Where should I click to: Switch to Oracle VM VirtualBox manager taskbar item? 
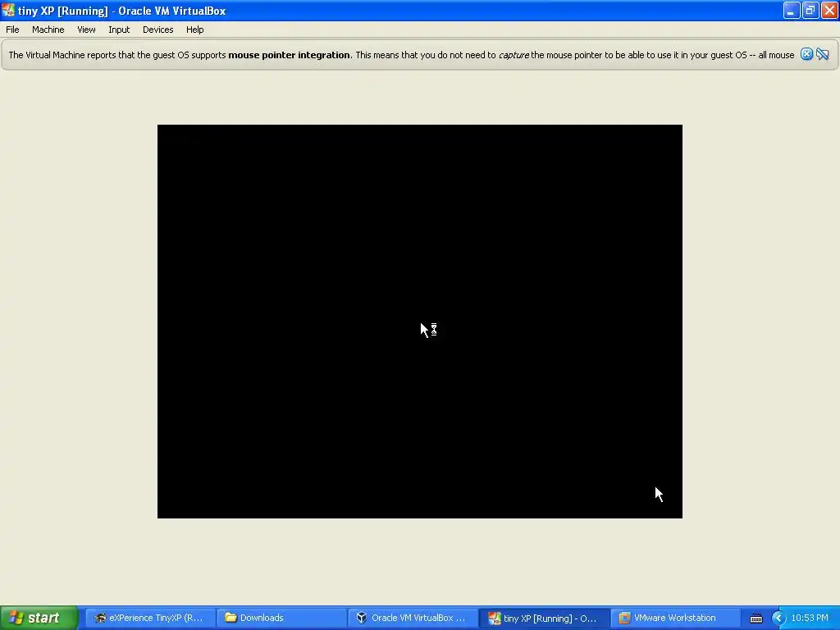[412, 618]
